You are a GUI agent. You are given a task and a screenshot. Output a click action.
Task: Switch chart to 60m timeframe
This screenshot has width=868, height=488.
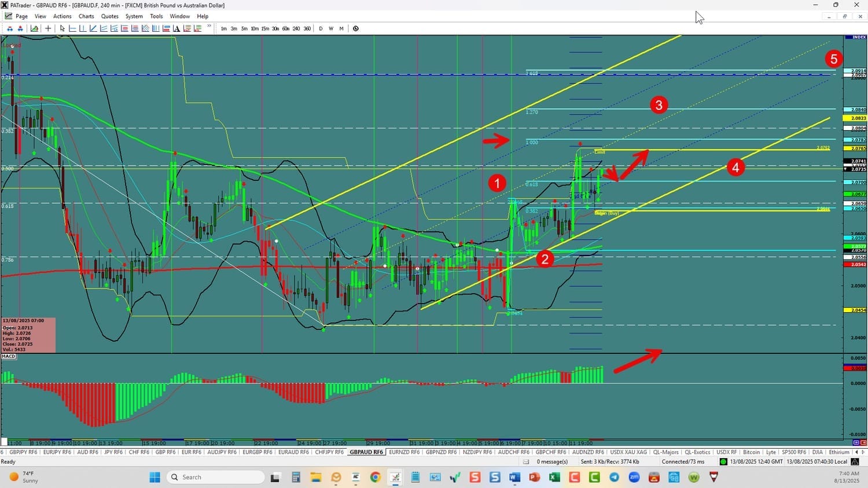pos(286,28)
